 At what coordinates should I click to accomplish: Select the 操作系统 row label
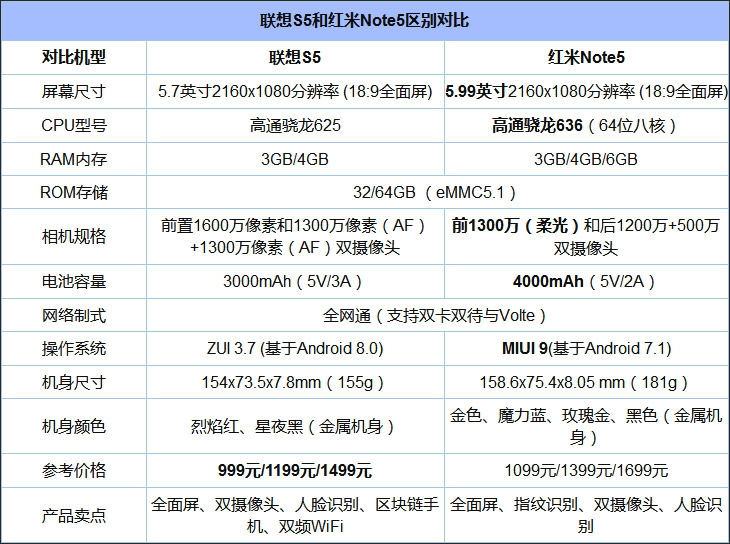point(74,348)
